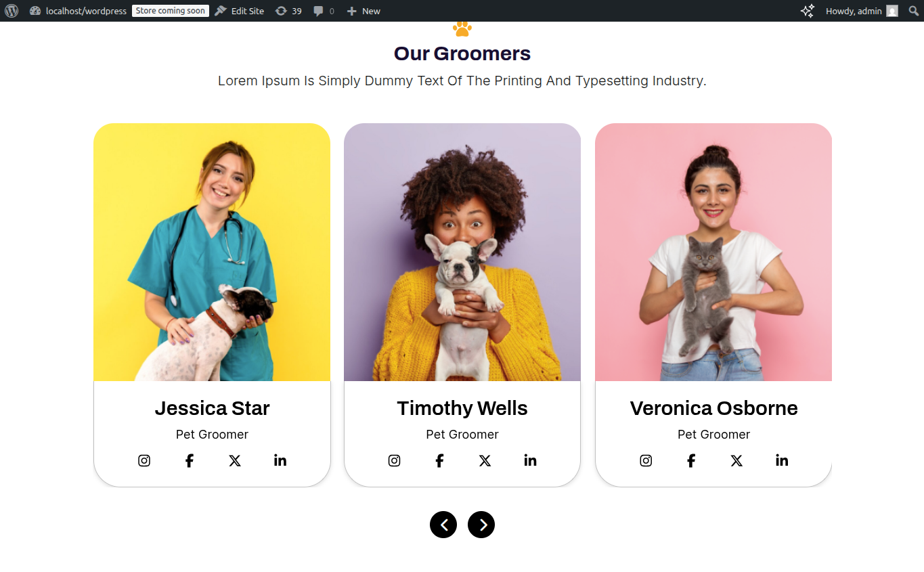The image size is (924, 572).
Task: Click Edit Site in admin bar
Action: pos(240,11)
